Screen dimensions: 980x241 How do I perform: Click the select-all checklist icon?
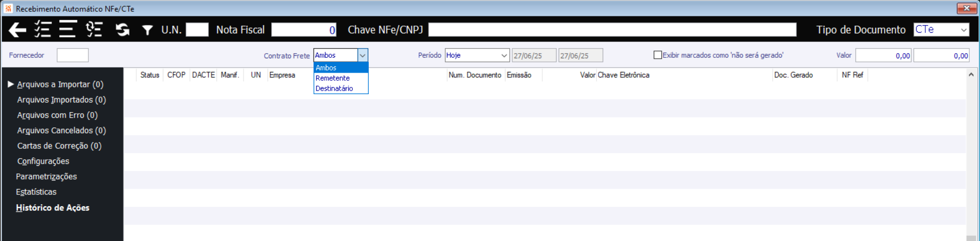coord(42,30)
